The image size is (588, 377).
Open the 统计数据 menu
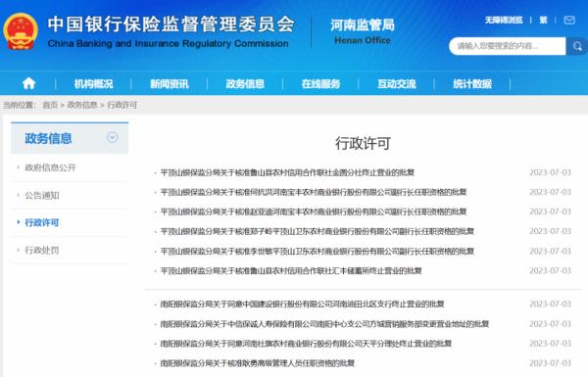pyautogui.click(x=472, y=84)
